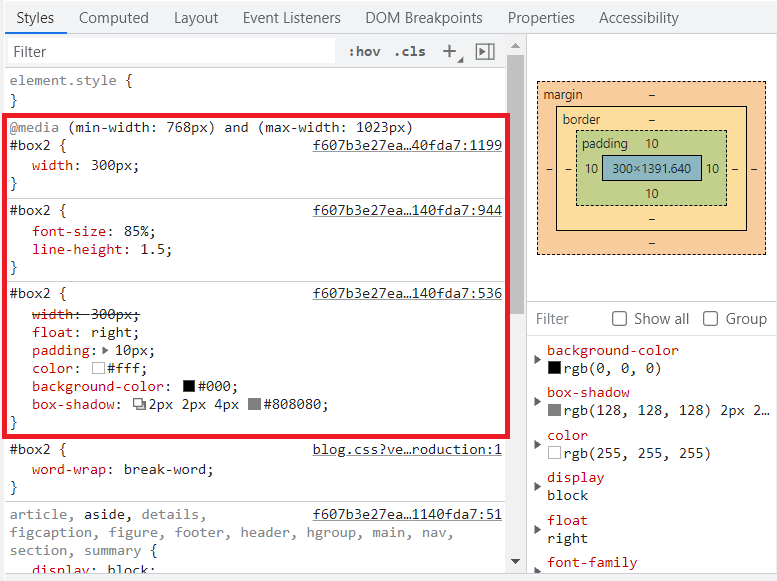Toggle the :hov element state button

(x=365, y=52)
